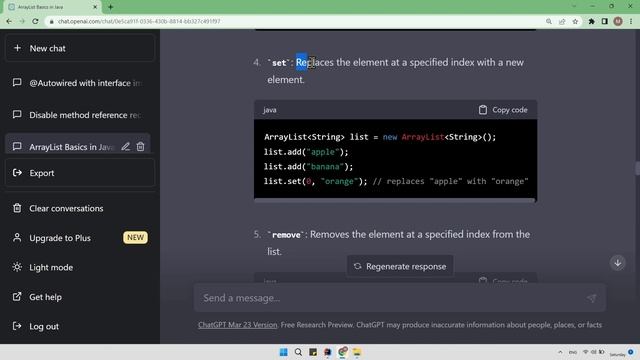The image size is (640, 360).
Task: Start a New chat
Action: pos(80,48)
